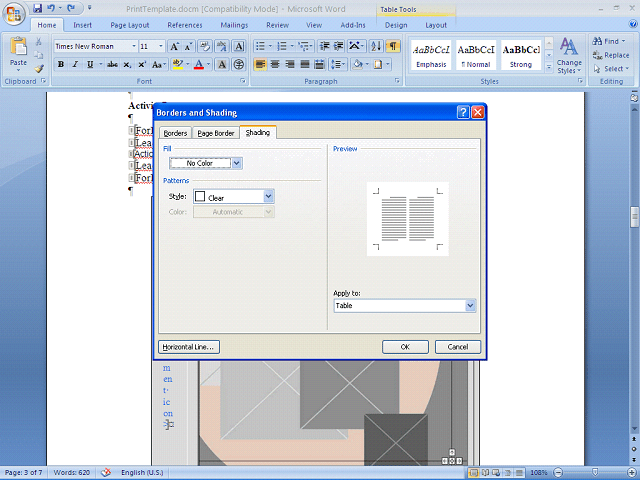Click the Italic formatting icon
The width and height of the screenshot is (640, 480).
(75, 64)
